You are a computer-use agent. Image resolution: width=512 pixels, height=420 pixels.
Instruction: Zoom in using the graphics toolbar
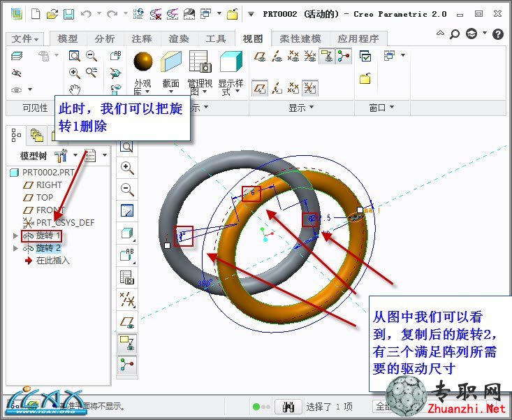tap(126, 168)
